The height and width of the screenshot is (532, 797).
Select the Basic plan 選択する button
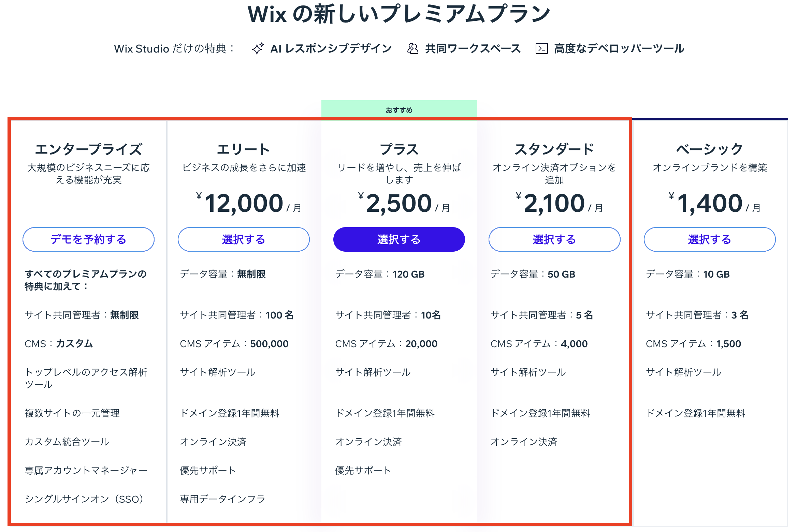tap(709, 239)
